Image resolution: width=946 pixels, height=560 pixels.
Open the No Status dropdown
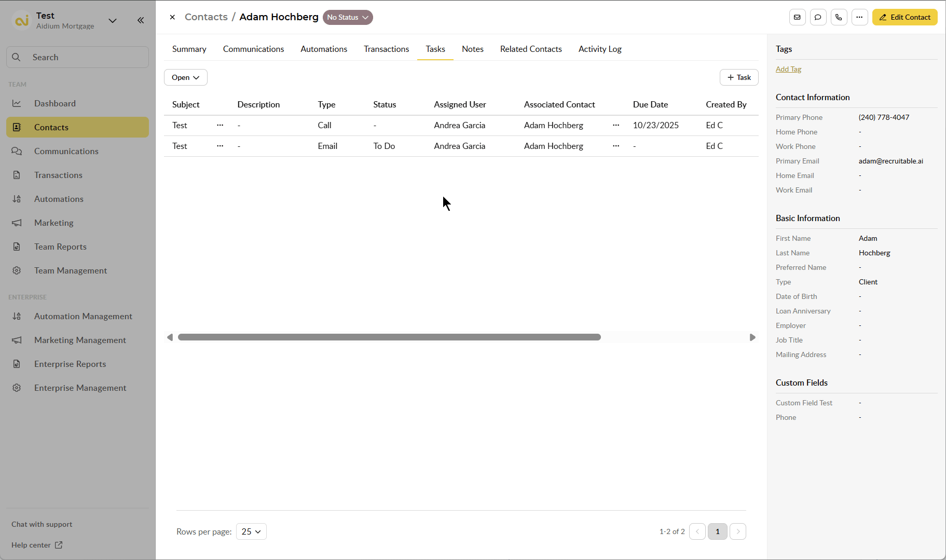tap(348, 17)
